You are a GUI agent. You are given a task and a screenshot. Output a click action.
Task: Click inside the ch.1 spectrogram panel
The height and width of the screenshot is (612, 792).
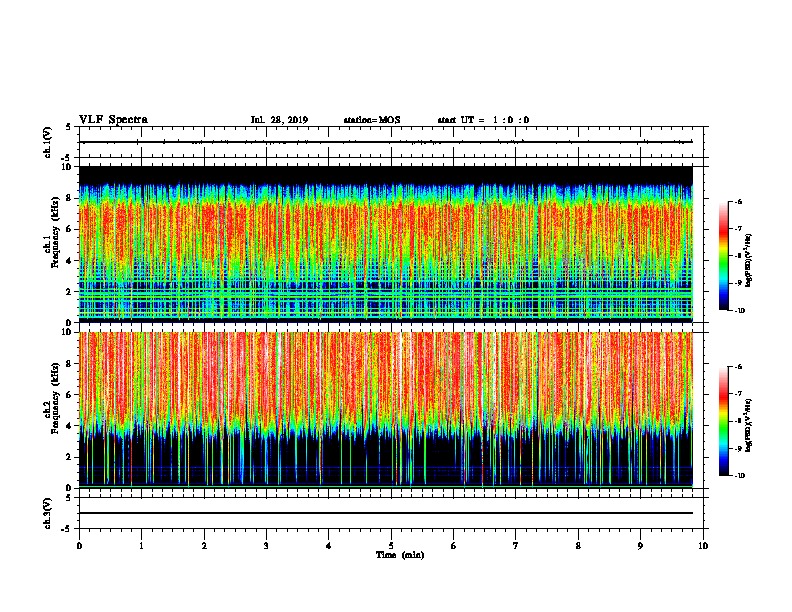(386, 244)
